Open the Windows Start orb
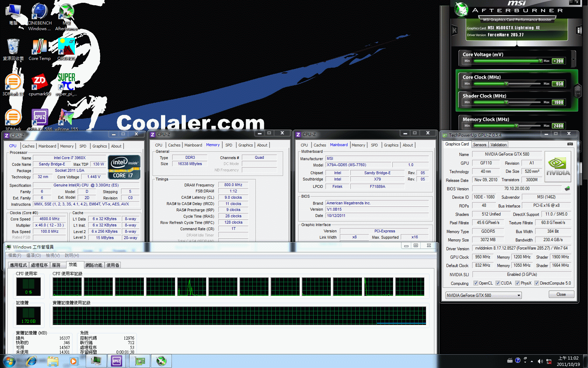This screenshot has height=368, width=588. (9, 361)
